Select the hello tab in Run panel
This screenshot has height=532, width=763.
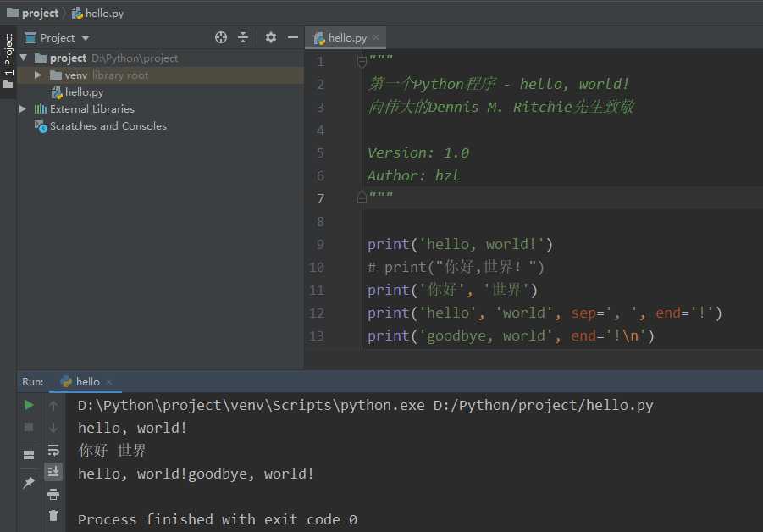[87, 381]
